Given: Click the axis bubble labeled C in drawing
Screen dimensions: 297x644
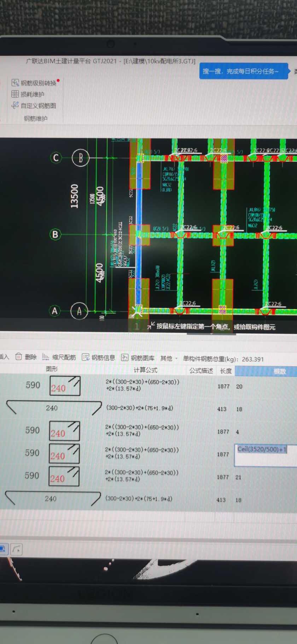Looking at the screenshot, I should click(x=56, y=157).
